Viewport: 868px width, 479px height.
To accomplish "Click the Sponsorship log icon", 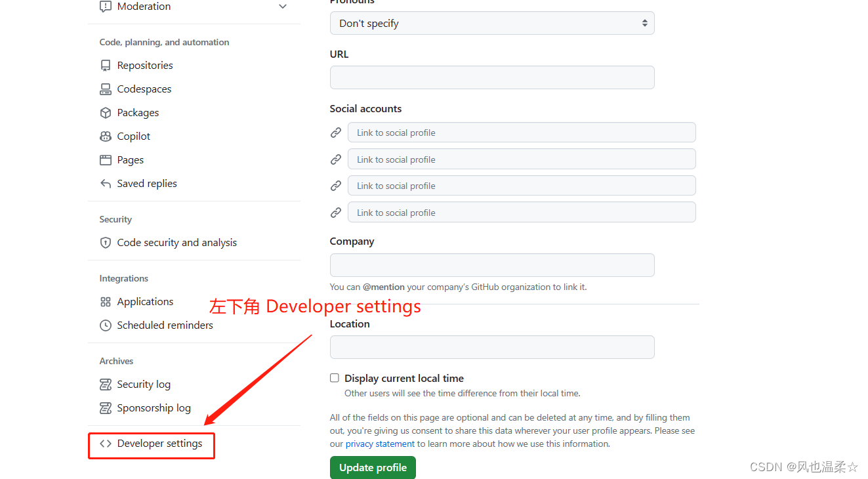I will [106, 408].
